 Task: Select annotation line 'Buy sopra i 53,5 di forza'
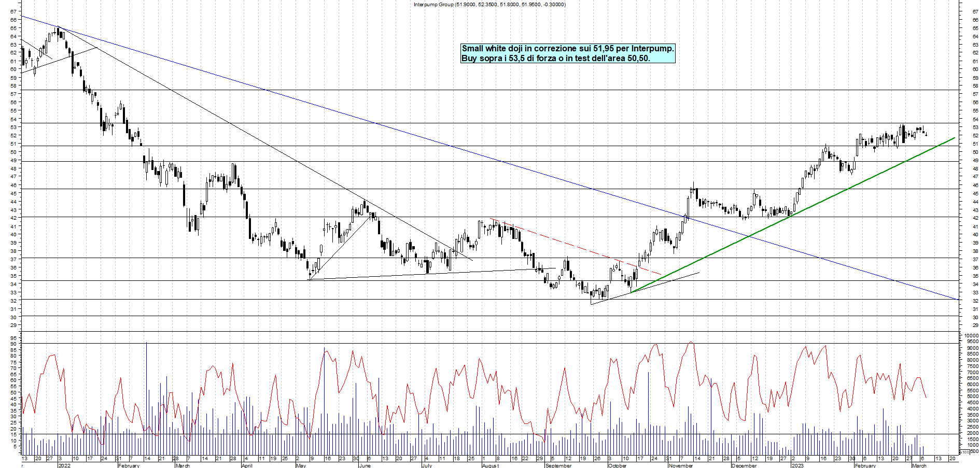(x=556, y=59)
